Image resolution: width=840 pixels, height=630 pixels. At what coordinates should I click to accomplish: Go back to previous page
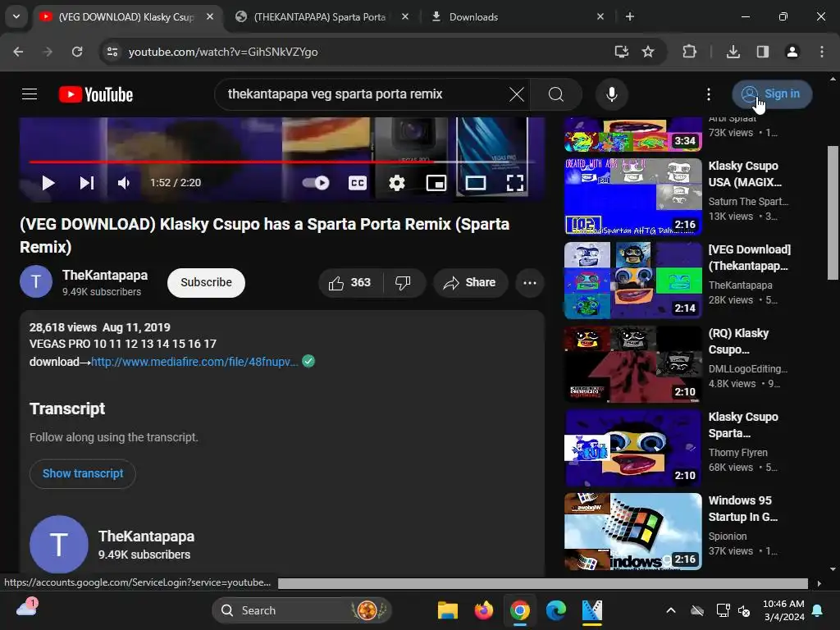coord(18,52)
